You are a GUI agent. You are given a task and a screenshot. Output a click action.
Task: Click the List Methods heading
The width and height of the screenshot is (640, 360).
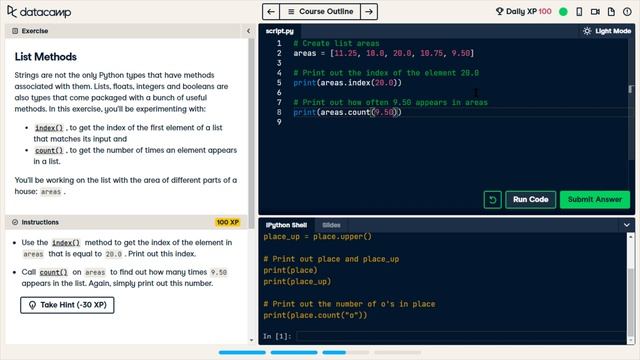tap(46, 57)
